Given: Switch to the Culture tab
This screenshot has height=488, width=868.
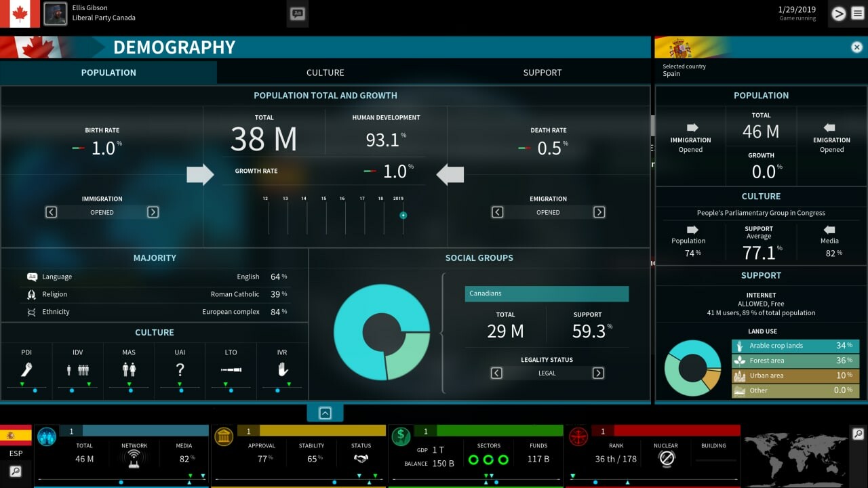Looking at the screenshot, I should point(325,73).
